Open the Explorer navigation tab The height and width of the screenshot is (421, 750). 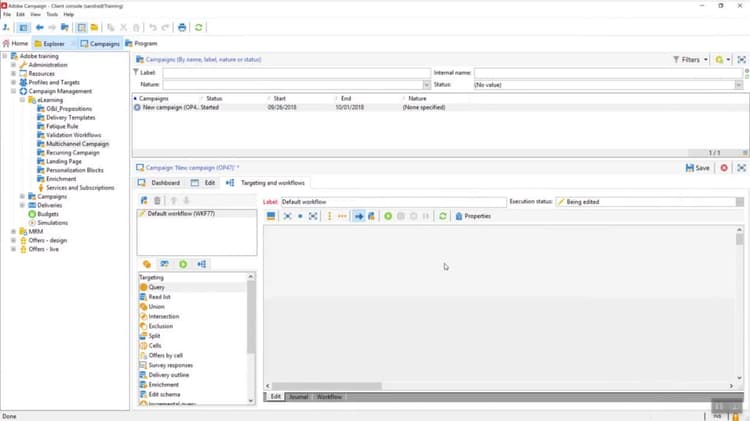[x=50, y=44]
